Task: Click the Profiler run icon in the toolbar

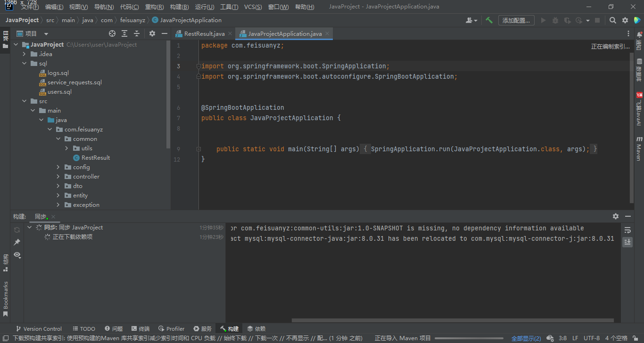Action: pos(578,20)
